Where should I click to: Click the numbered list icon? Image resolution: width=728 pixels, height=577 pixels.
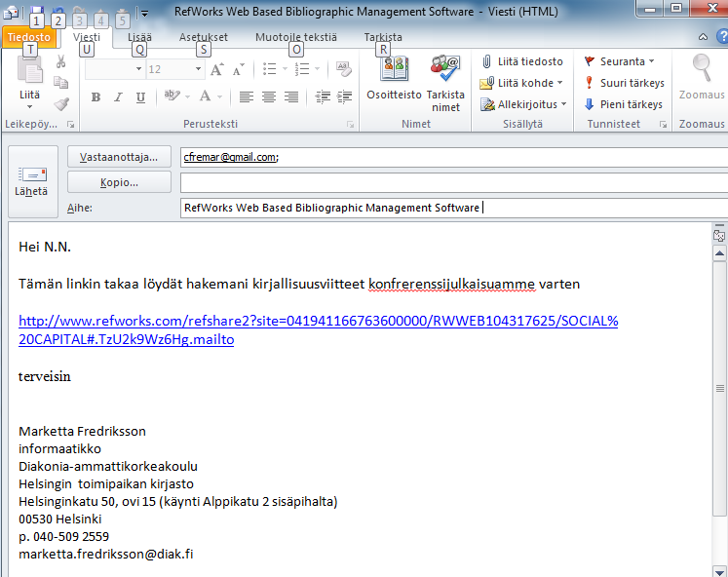pyautogui.click(x=302, y=69)
